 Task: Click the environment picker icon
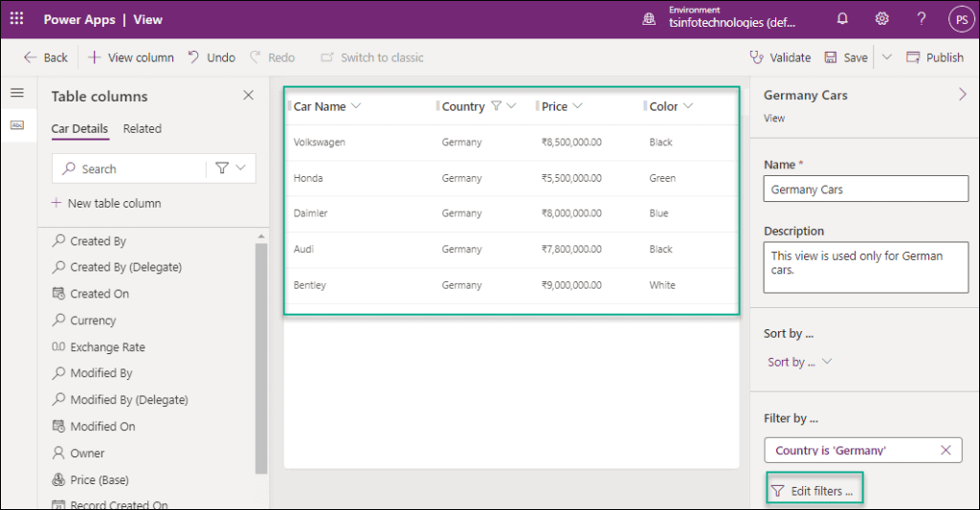tap(650, 19)
